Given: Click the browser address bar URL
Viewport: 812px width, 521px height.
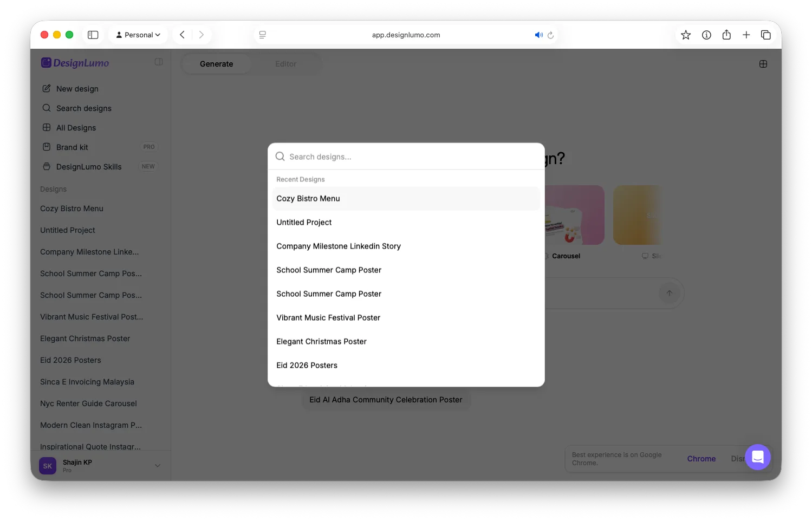Looking at the screenshot, I should coord(406,35).
